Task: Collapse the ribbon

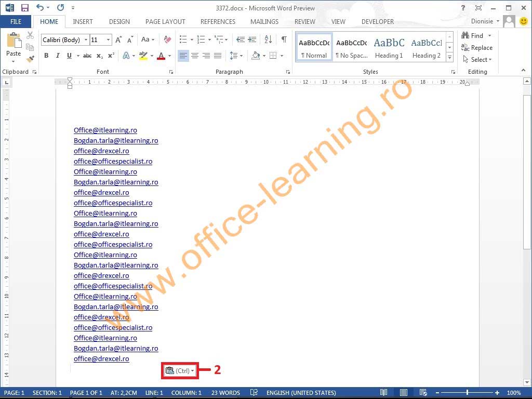Action: pyautogui.click(x=523, y=70)
